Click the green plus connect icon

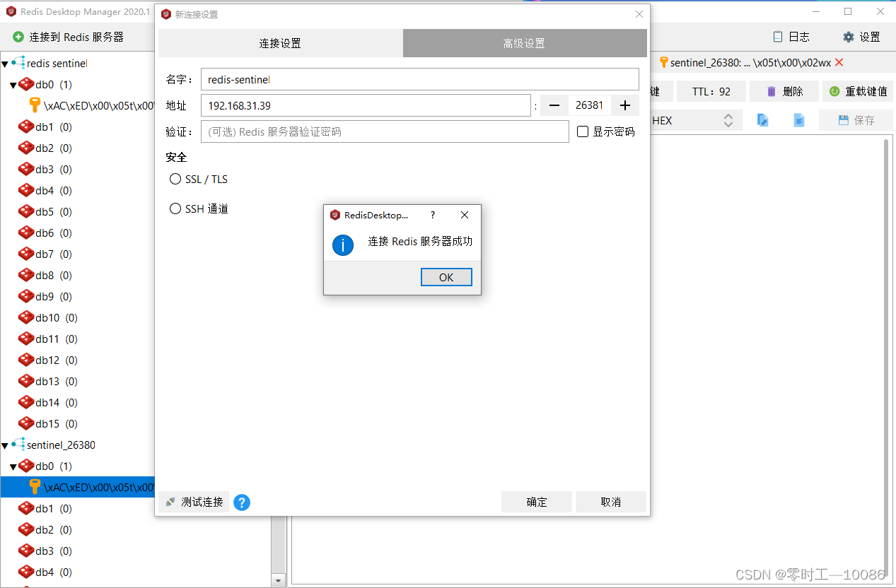[18, 37]
